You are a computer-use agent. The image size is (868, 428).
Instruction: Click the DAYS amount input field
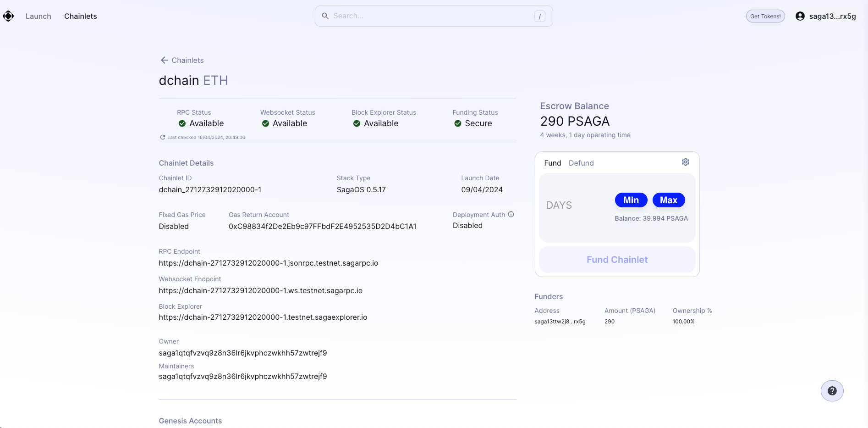point(573,205)
